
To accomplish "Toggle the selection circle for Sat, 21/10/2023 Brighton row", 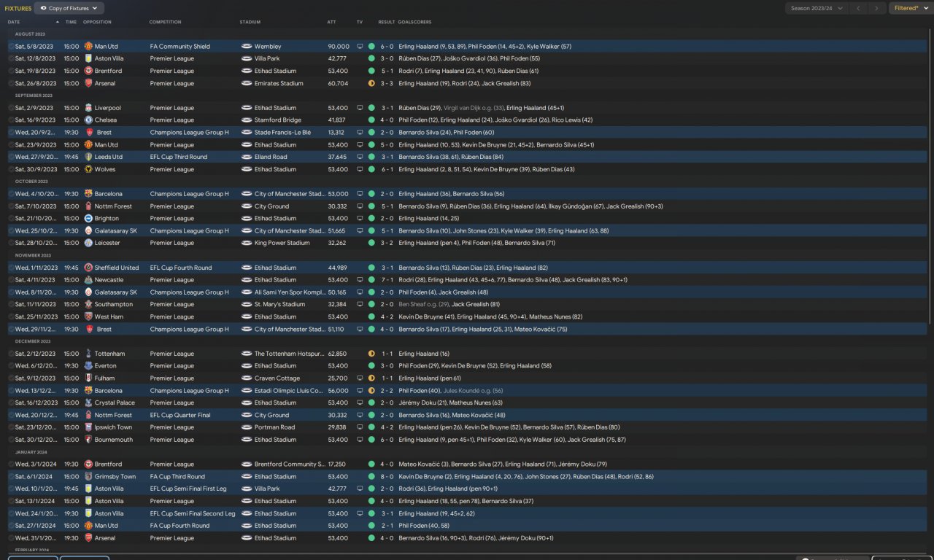I will (x=11, y=218).
